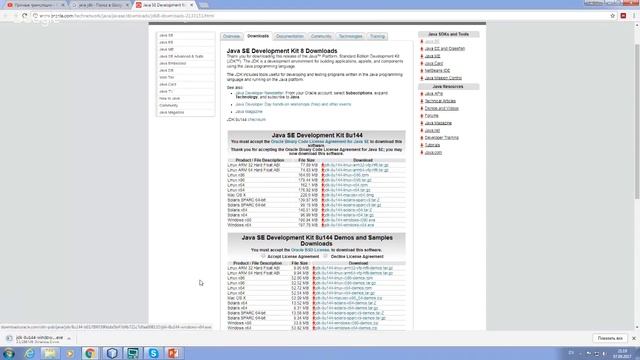
Task: Click download icon beside Mac OS X dmg file
Action: pyautogui.click(x=323, y=195)
